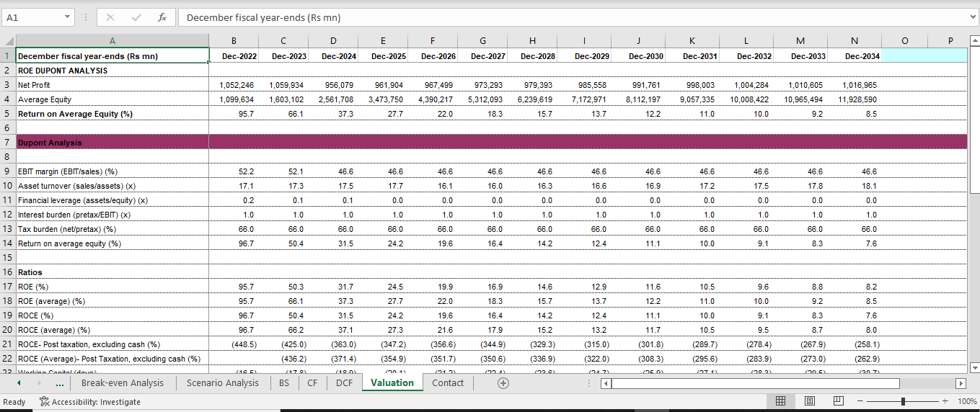The width and height of the screenshot is (980, 412).
Task: Select the Dec-2028 header cell
Action: pyautogui.click(x=532, y=56)
